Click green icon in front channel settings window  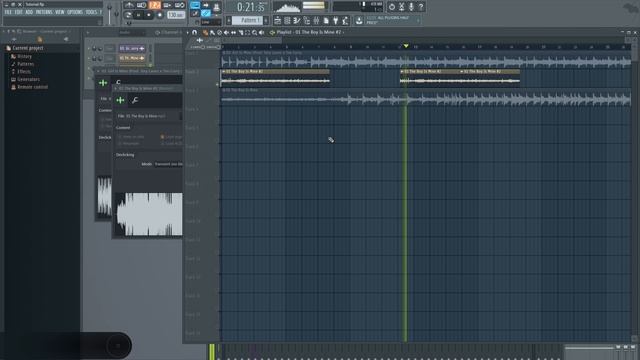click(x=120, y=100)
